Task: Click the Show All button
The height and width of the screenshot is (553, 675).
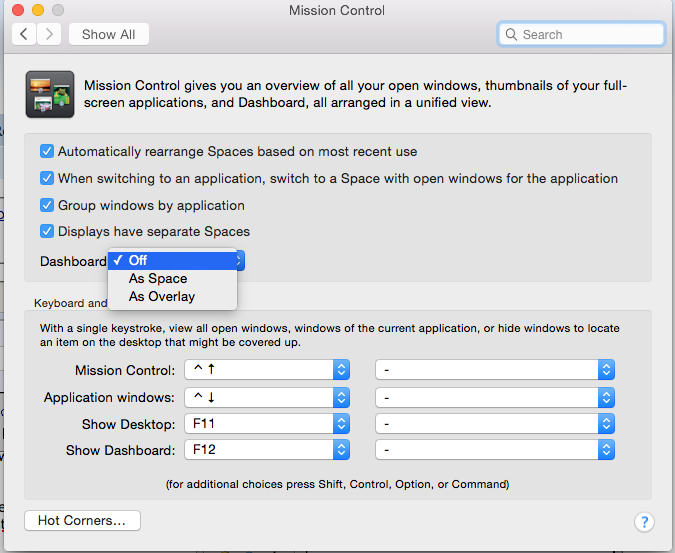Action: (x=109, y=34)
